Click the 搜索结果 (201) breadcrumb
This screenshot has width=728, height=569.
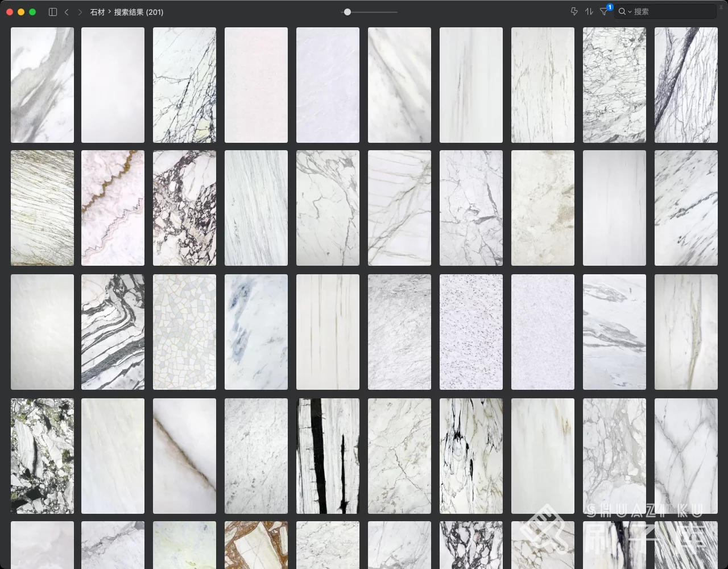(x=139, y=12)
